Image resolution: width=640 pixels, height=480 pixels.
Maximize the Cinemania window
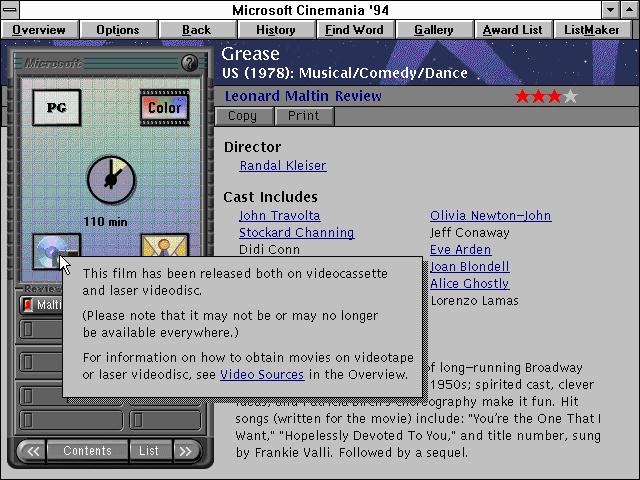pos(629,9)
